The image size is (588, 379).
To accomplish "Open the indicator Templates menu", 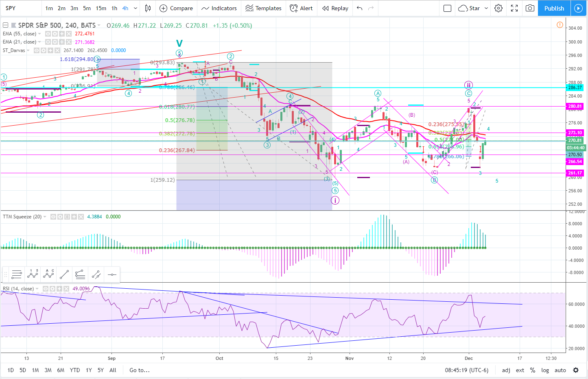I will click(263, 8).
